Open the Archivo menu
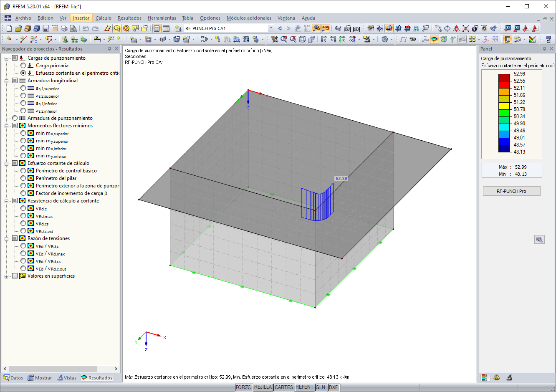556x392 pixels. pos(23,18)
